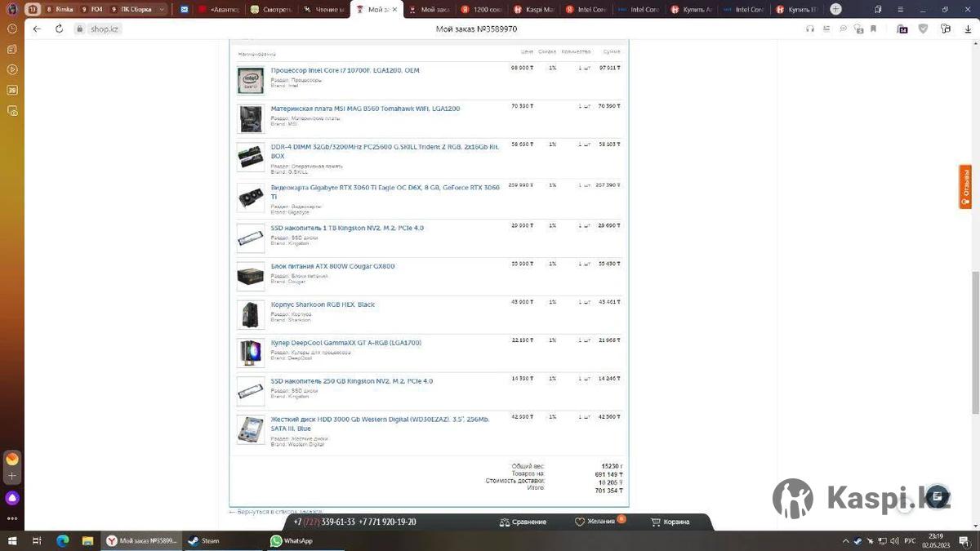This screenshot has width=980, height=551.
Task: Click the Western Digital HDD thumbnail
Action: [x=251, y=429]
